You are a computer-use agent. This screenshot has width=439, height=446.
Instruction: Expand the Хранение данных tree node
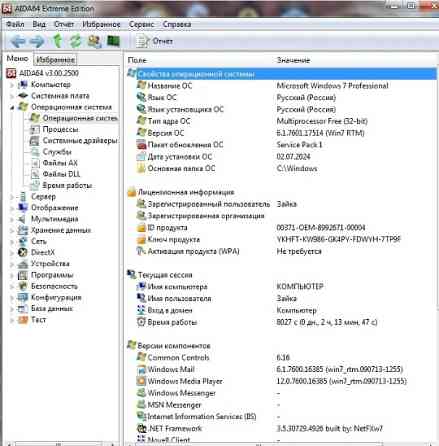[12, 230]
